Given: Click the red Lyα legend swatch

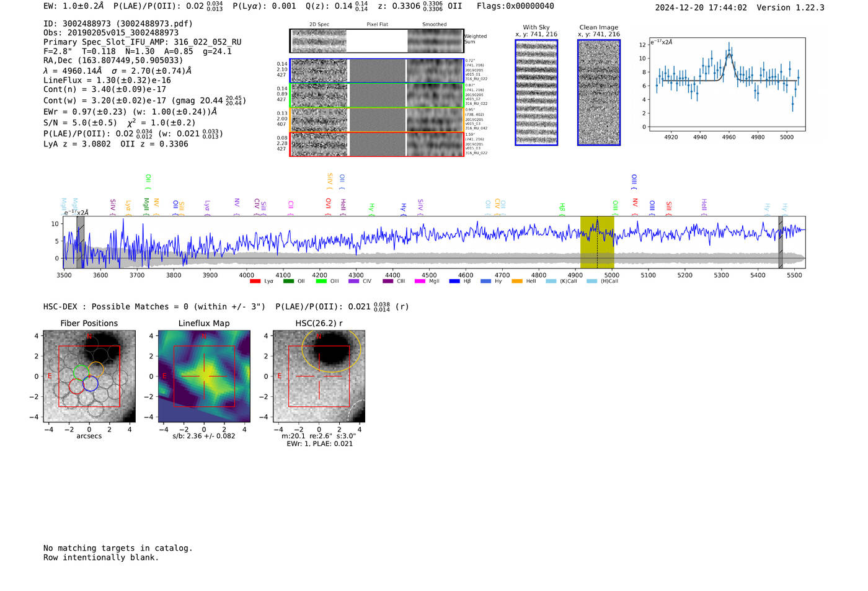Looking at the screenshot, I should point(255,282).
